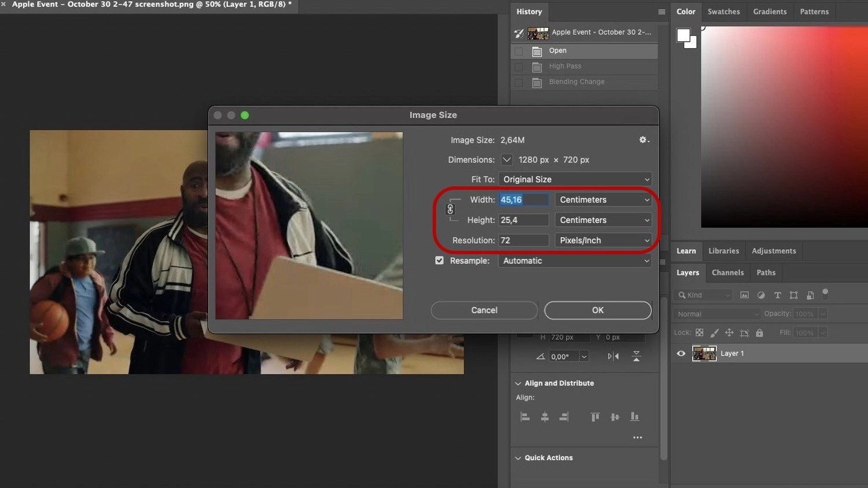868x488 pixels.
Task: Switch to the Gradients tab
Action: click(x=770, y=12)
